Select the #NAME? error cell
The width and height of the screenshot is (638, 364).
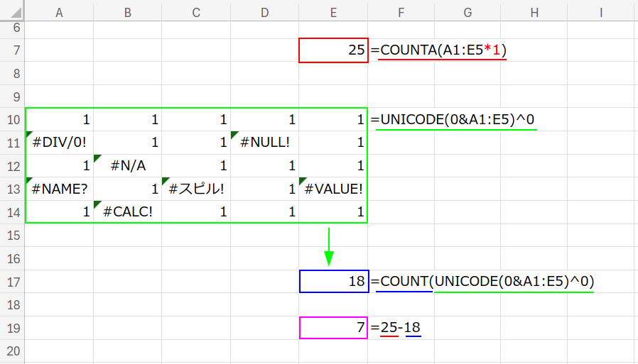coord(60,189)
